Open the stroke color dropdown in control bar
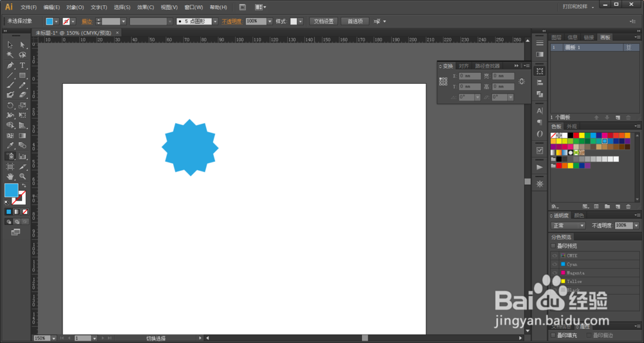This screenshot has width=644, height=343. pos(73,21)
